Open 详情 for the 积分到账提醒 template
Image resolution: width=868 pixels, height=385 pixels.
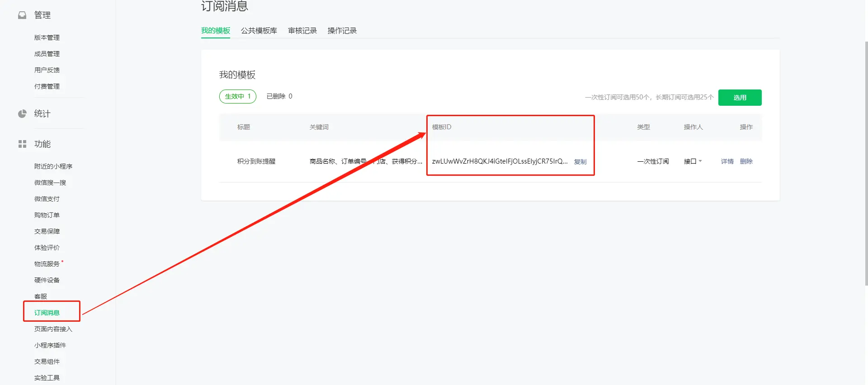(727, 161)
